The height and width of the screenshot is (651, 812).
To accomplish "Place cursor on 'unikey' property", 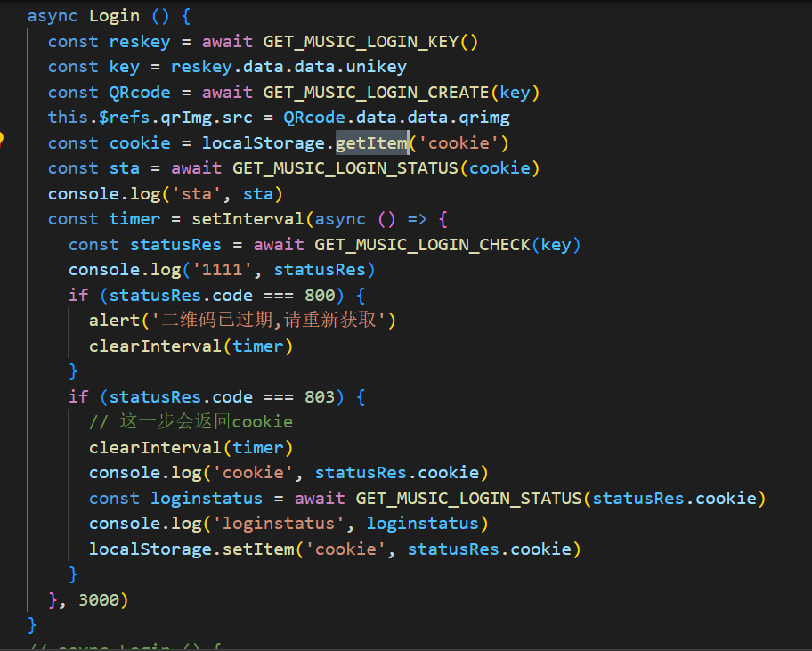I will click(376, 67).
